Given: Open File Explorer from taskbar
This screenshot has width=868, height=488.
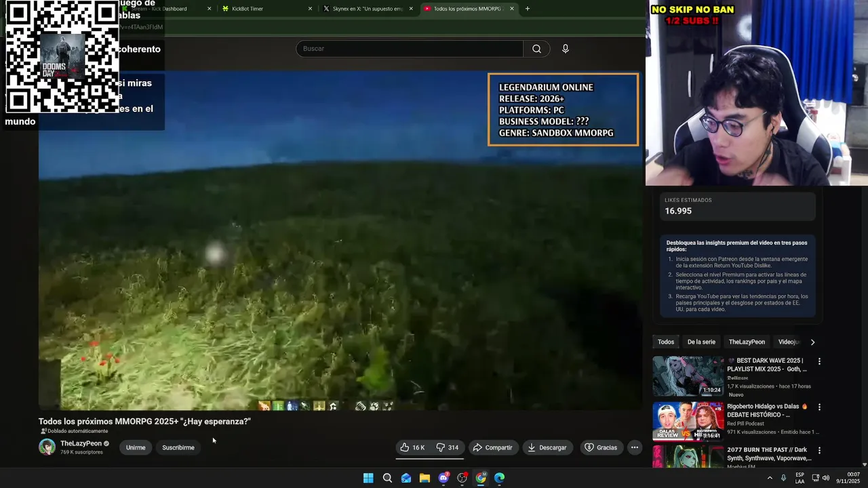Looking at the screenshot, I should 425,478.
